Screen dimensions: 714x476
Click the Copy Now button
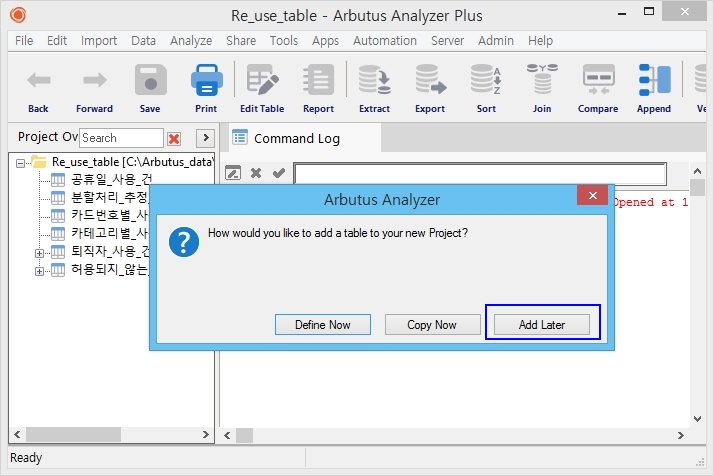coord(432,325)
